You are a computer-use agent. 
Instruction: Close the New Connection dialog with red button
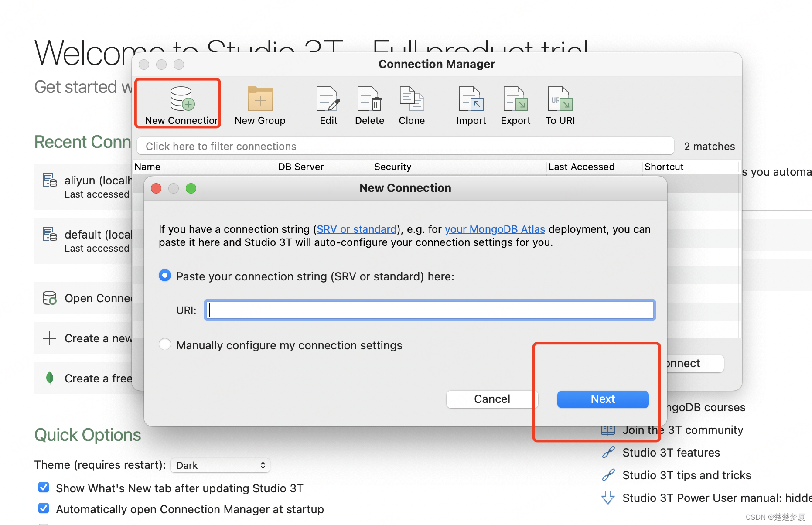(156, 188)
